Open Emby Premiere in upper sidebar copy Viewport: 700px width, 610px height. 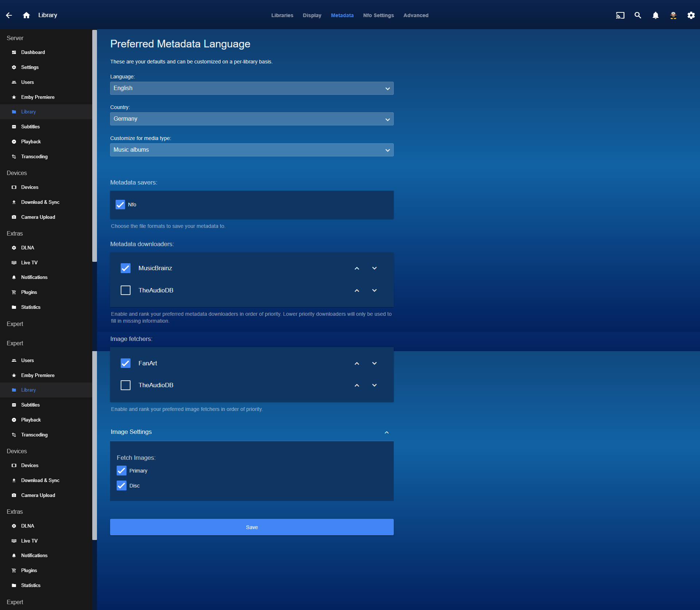click(46, 97)
